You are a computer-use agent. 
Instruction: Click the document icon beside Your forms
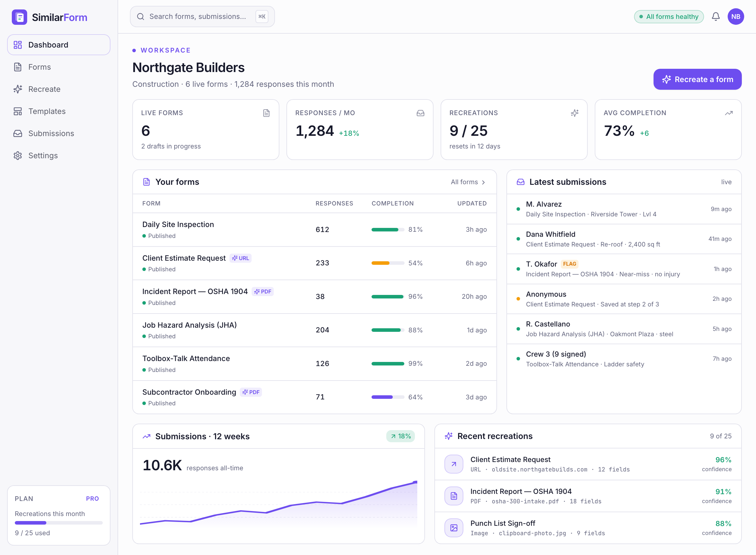(x=146, y=182)
